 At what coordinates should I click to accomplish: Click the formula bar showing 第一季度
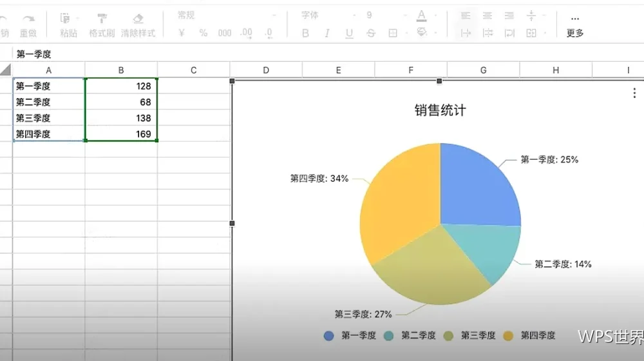[328, 54]
